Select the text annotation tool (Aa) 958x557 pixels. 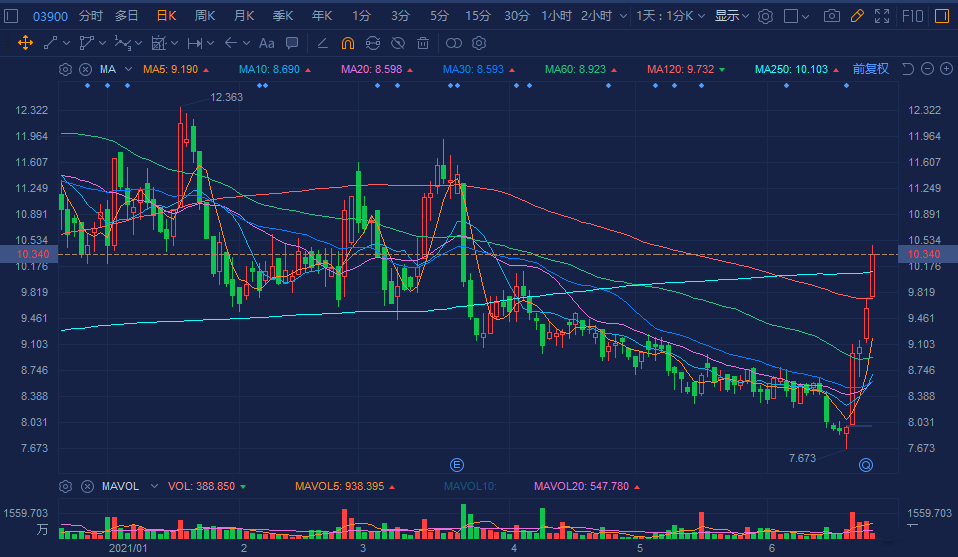click(x=266, y=43)
